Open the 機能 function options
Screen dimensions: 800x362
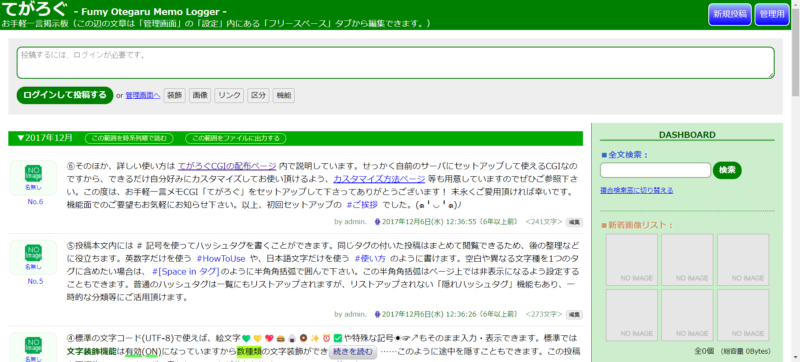(x=284, y=95)
